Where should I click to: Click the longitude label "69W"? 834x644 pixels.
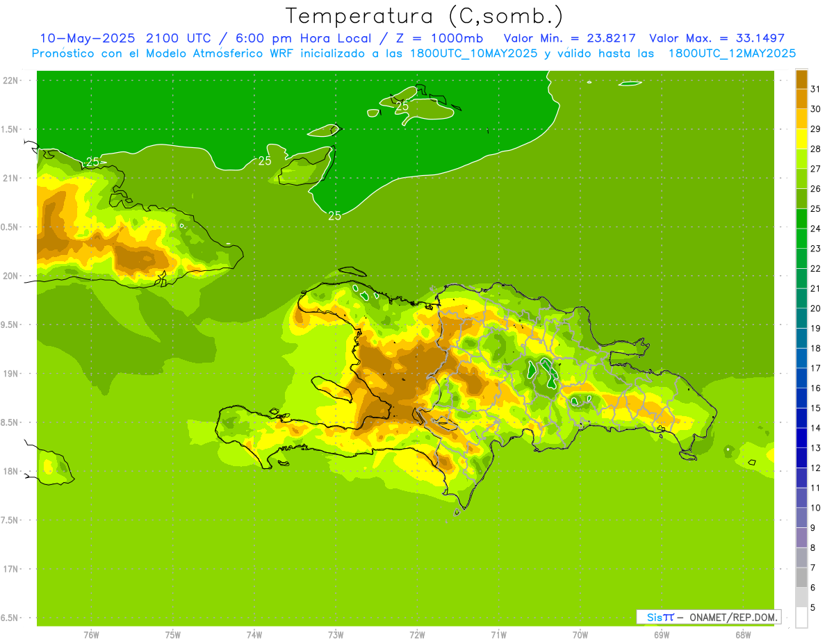[662, 634]
